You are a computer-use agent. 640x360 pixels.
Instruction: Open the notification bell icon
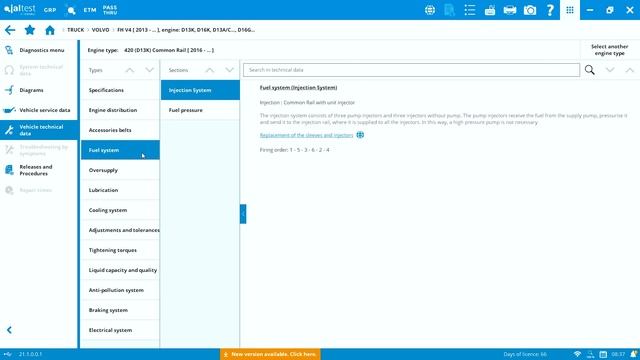point(633,354)
